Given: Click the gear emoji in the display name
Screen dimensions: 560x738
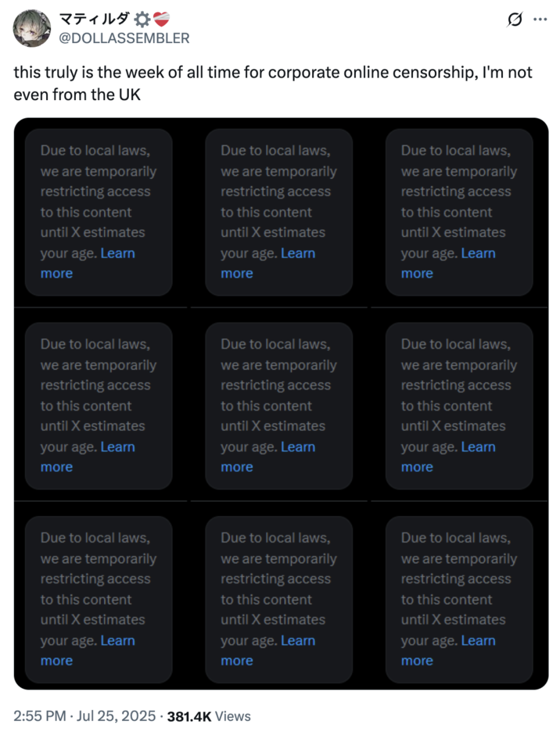Looking at the screenshot, I should [141, 20].
